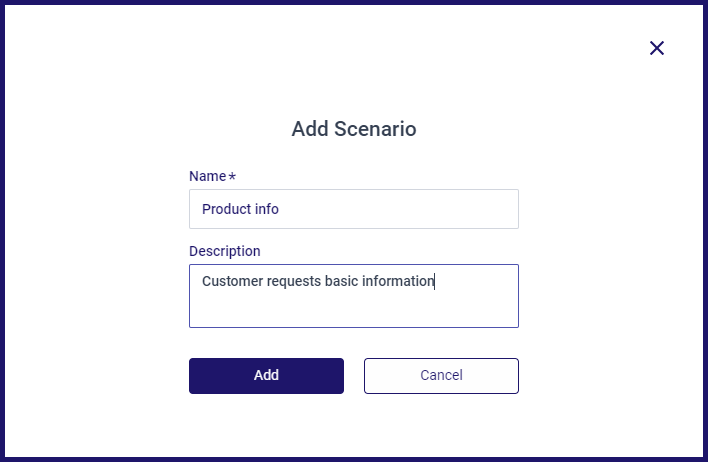The height and width of the screenshot is (462, 708).
Task: Place cursor on the word Product in Name
Action: click(226, 209)
